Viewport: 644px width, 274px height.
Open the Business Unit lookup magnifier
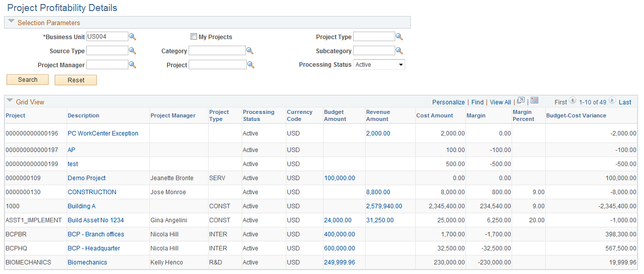click(x=132, y=37)
